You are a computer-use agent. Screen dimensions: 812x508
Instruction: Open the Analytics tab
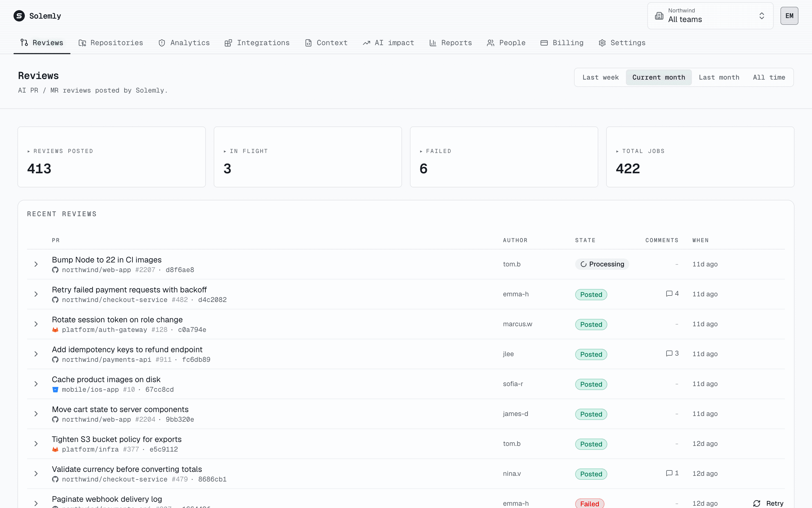click(x=184, y=43)
